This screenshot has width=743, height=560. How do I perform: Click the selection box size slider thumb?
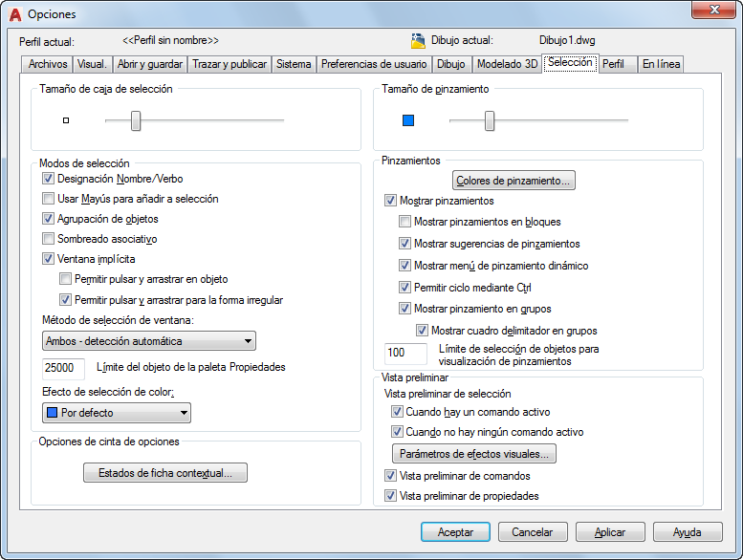(136, 120)
